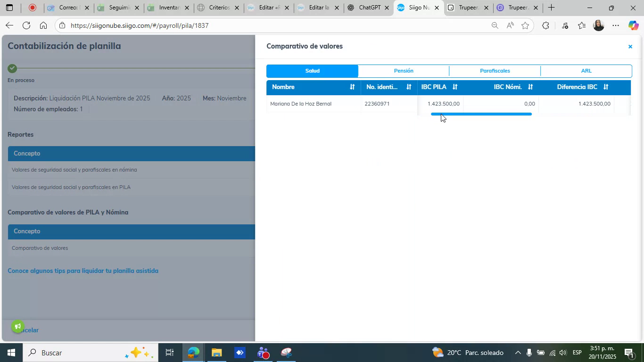The height and width of the screenshot is (362, 644).
Task: Sort by Diferencia IBC column
Action: tap(606, 87)
